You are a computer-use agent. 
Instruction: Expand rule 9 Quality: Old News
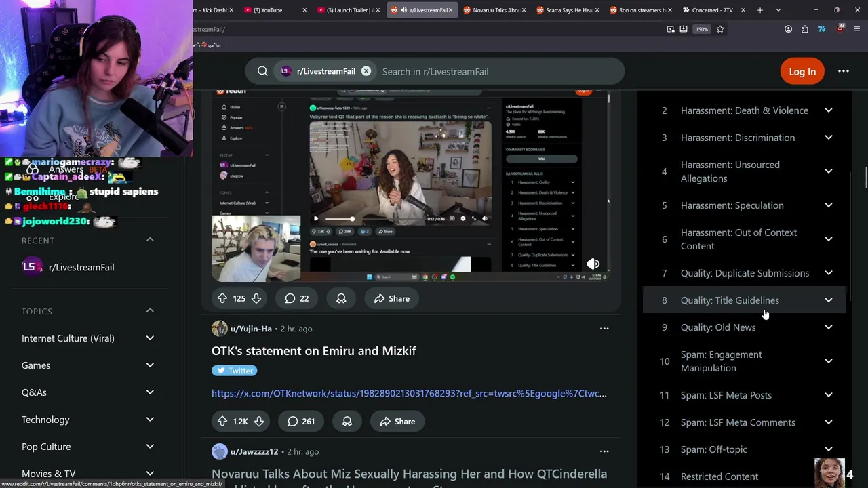[745, 327]
